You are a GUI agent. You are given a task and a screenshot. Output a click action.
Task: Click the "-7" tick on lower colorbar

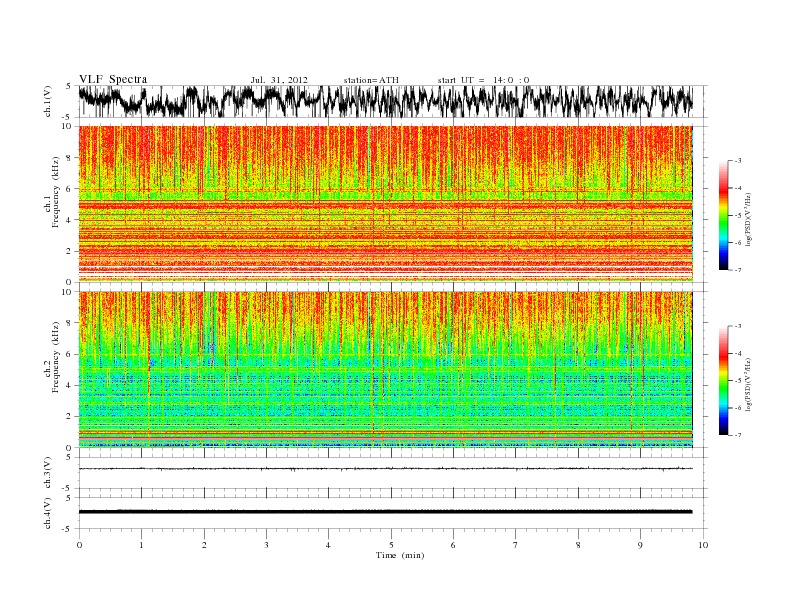click(737, 435)
